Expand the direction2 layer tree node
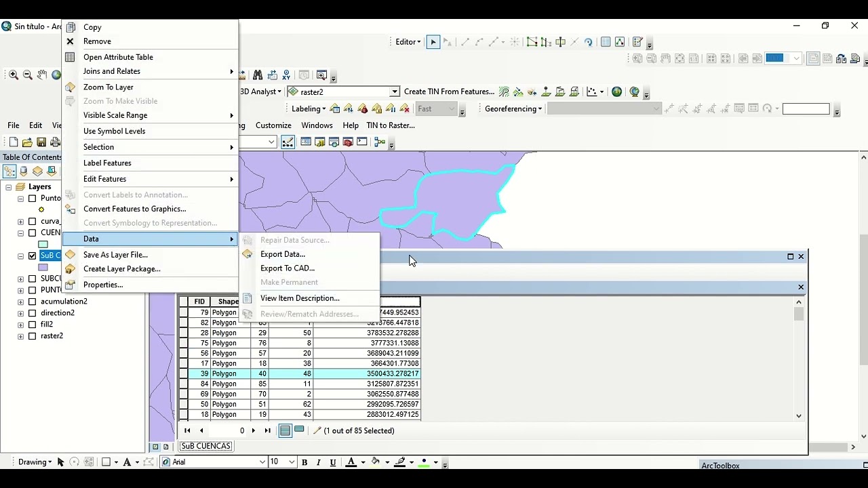Viewport: 868px width, 488px height. click(20, 313)
